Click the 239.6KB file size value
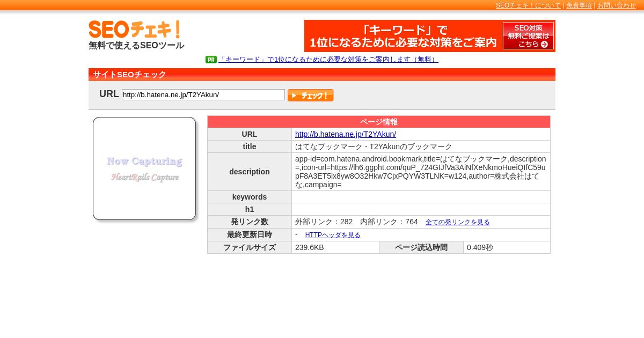This screenshot has height=338, width=644. pos(310,247)
